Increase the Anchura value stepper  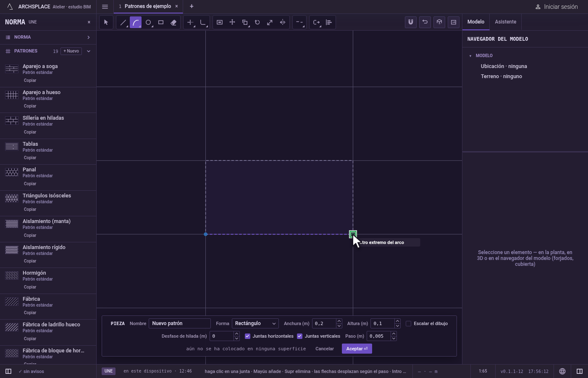(339, 321)
